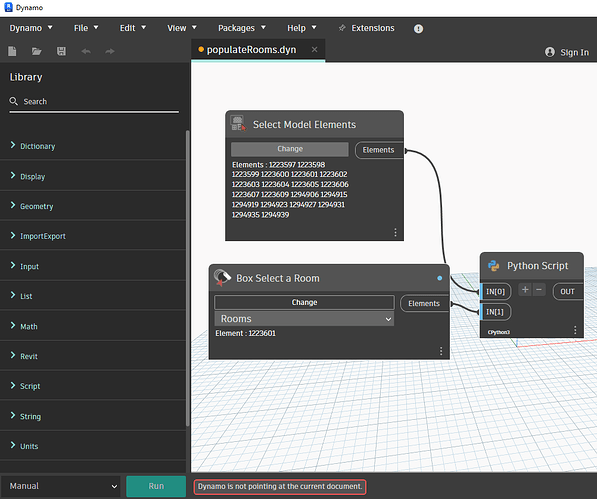Click the Redo arrow icon
The image size is (597, 499).
pyautogui.click(x=110, y=51)
